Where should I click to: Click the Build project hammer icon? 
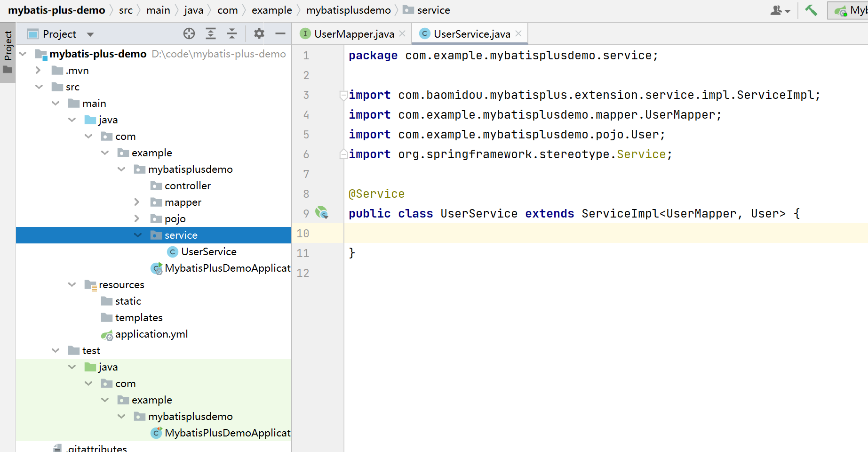pos(811,10)
